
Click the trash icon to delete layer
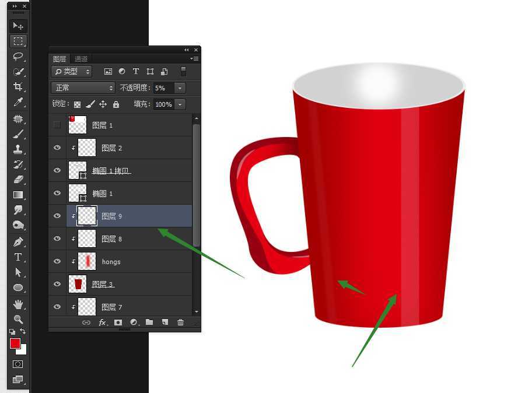pyautogui.click(x=181, y=322)
